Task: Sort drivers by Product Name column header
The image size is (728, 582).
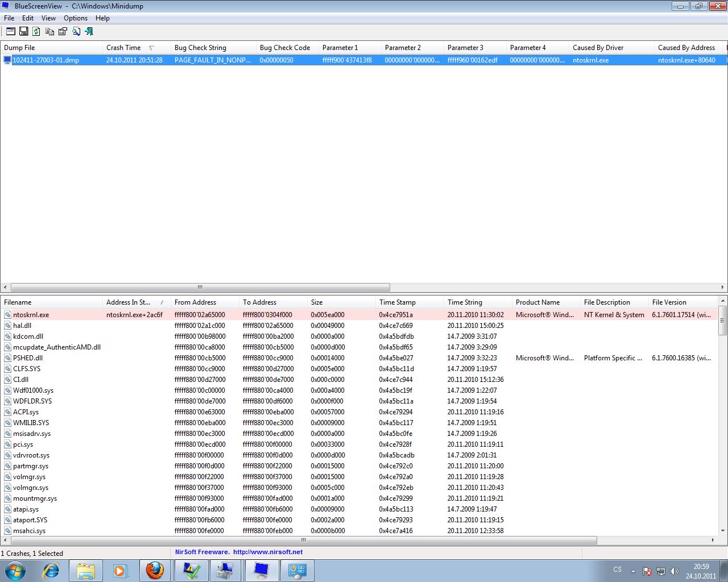Action: [x=546, y=302]
